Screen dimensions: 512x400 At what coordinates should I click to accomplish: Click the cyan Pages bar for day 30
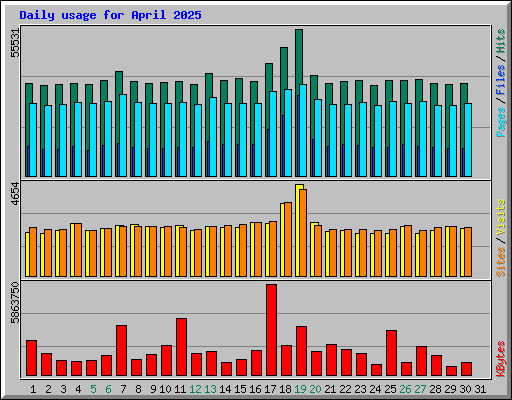468,140
